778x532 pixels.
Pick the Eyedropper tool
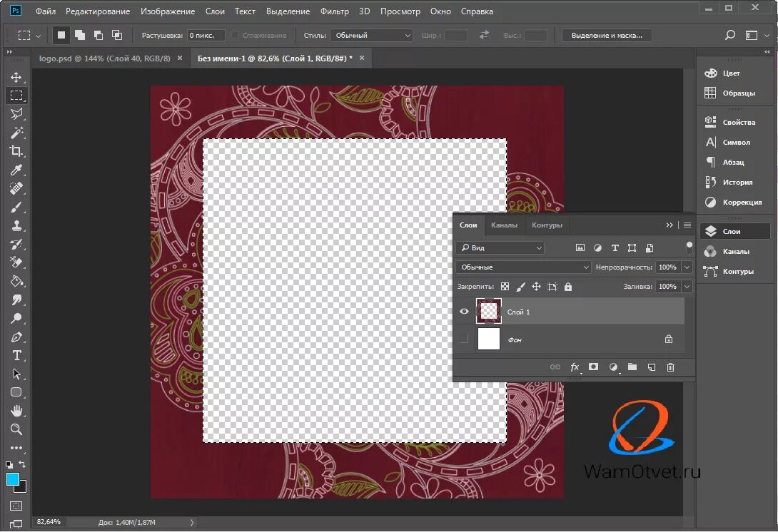(x=16, y=170)
